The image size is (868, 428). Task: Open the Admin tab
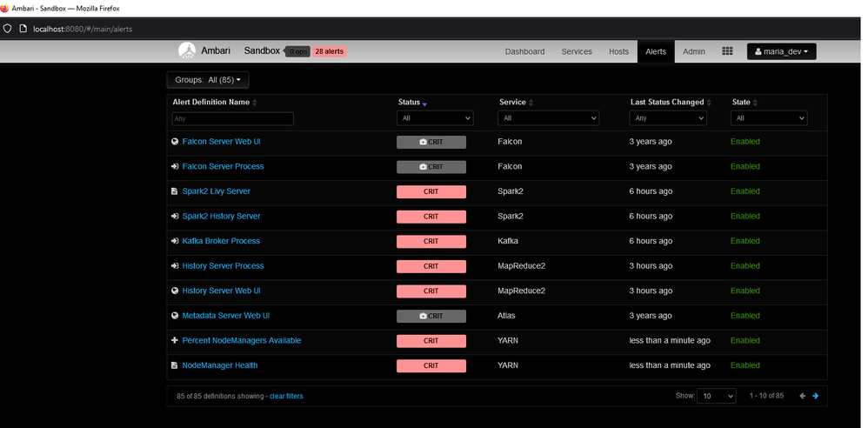click(694, 51)
